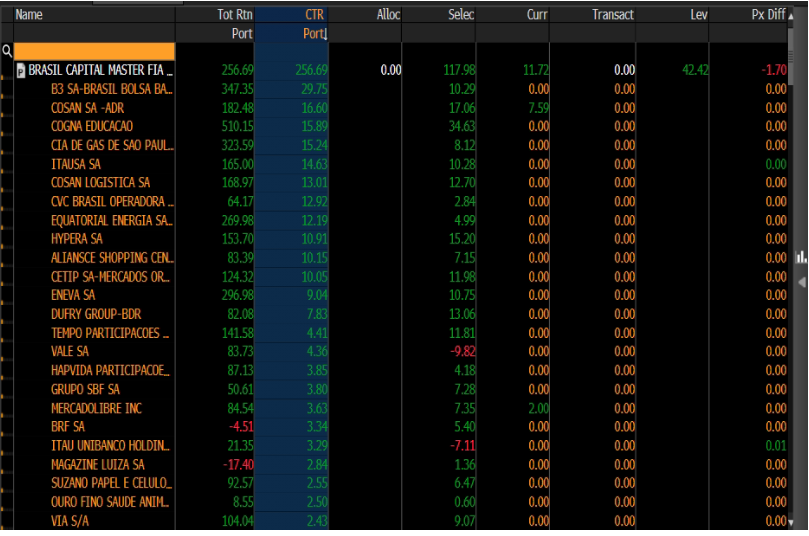Click the Lev column header
This screenshot has width=809, height=536.
point(699,14)
